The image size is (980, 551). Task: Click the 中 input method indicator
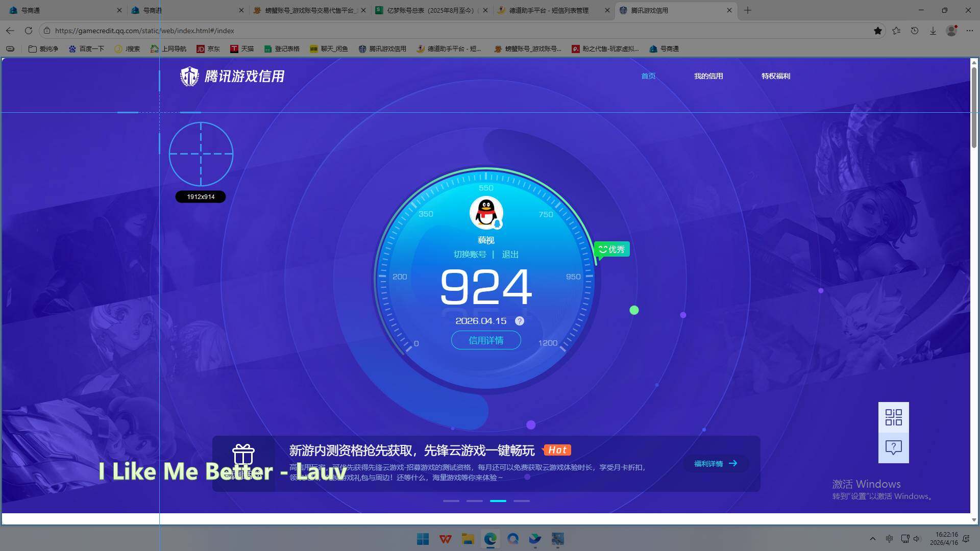889,539
